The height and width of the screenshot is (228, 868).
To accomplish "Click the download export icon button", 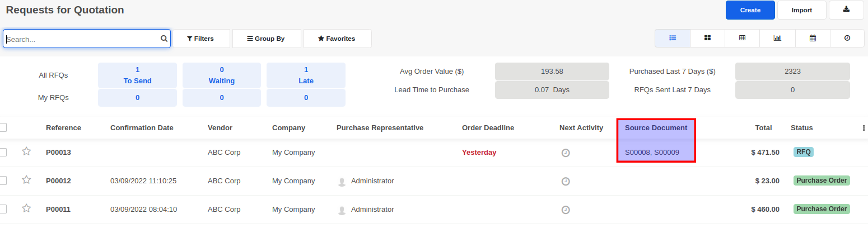I will click(x=846, y=10).
